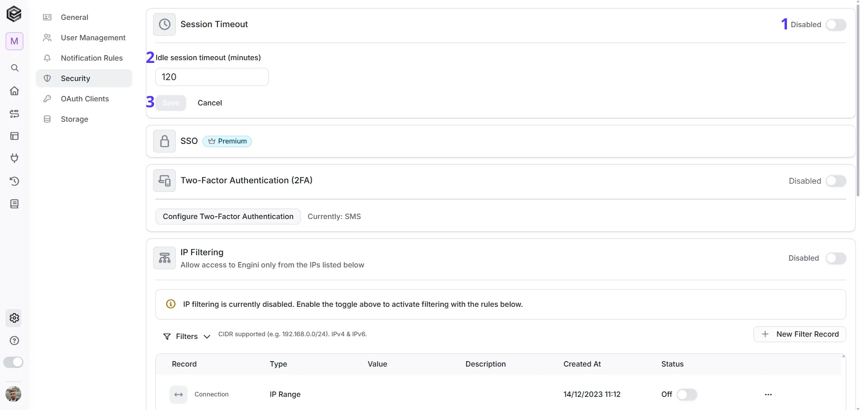Open the connectors plug icon

coord(14,158)
